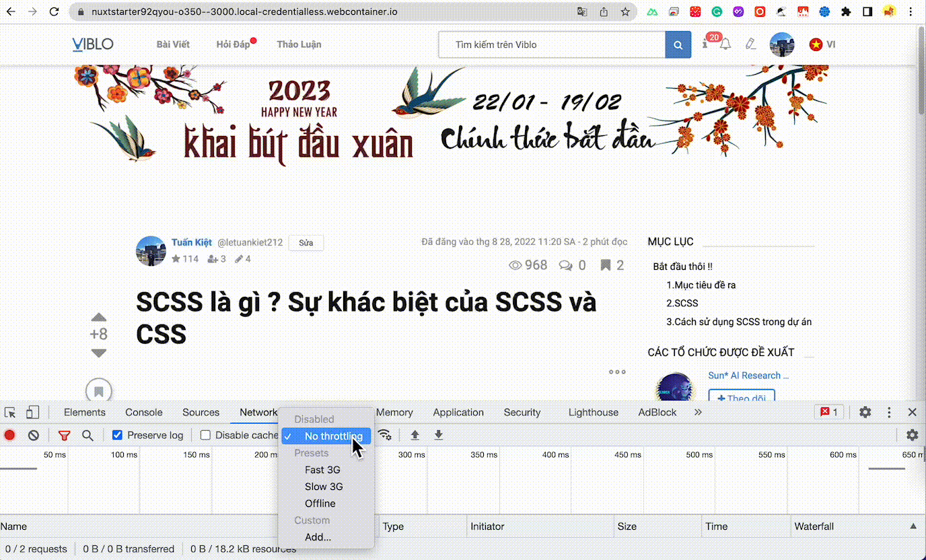Open the Thảo Luận link
This screenshot has height=560, width=926.
tap(299, 44)
